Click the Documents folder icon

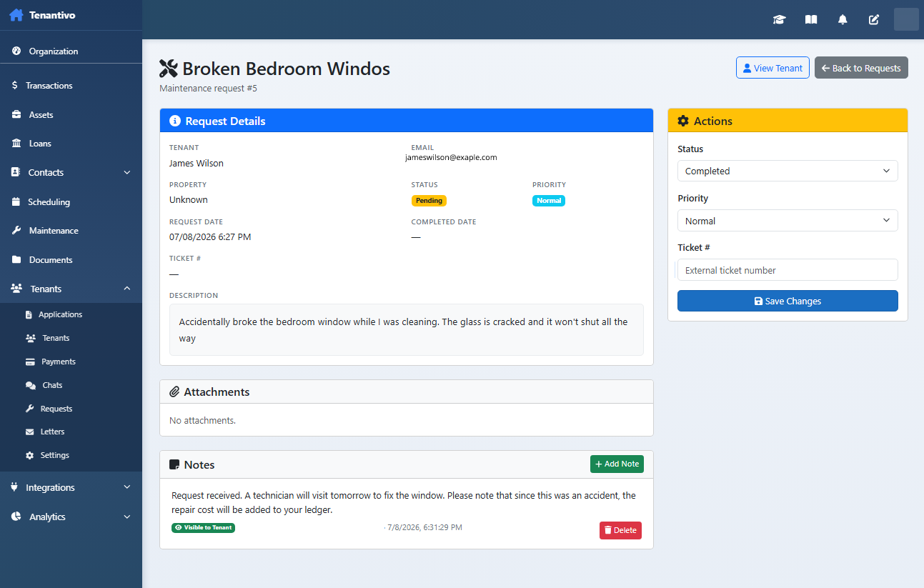16,260
